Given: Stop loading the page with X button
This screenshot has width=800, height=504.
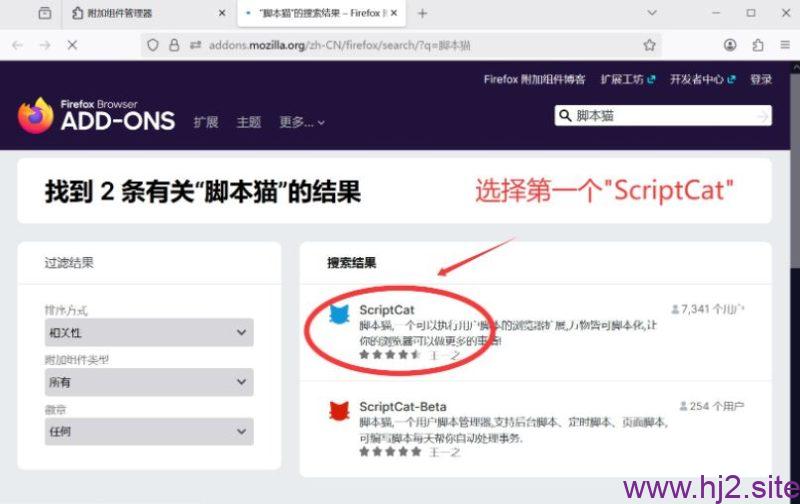Looking at the screenshot, I should click(x=72, y=45).
